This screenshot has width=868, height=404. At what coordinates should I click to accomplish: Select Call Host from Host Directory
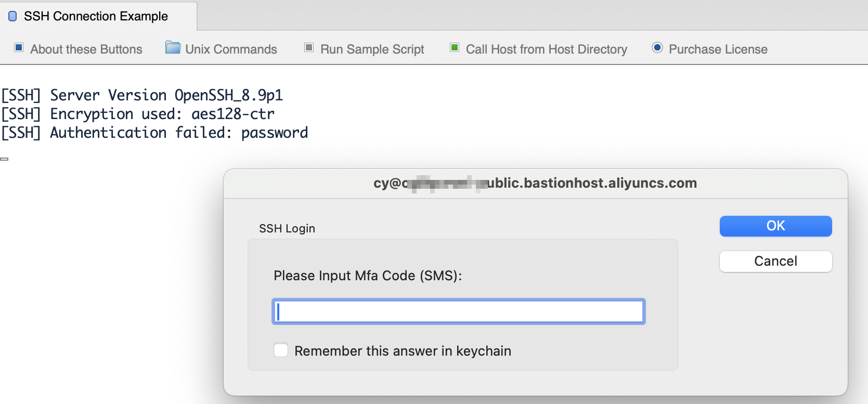pyautogui.click(x=546, y=49)
